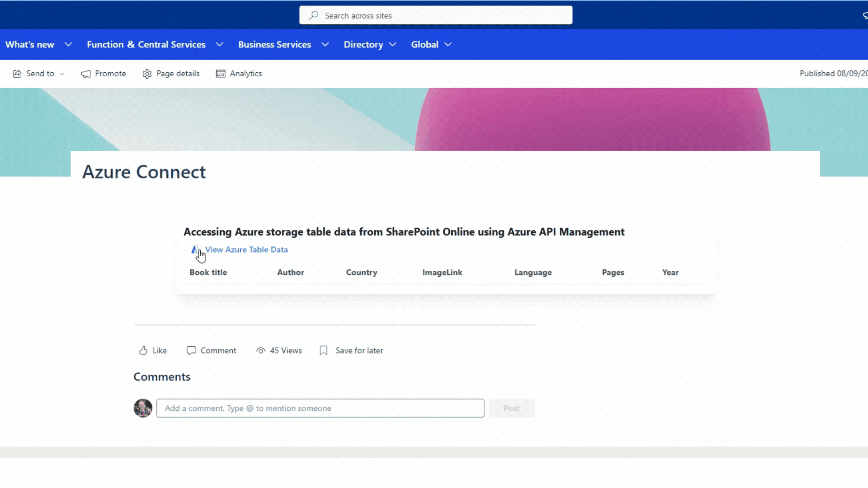This screenshot has height=488, width=868.
Task: Show the 45 Views details
Action: [x=286, y=351]
